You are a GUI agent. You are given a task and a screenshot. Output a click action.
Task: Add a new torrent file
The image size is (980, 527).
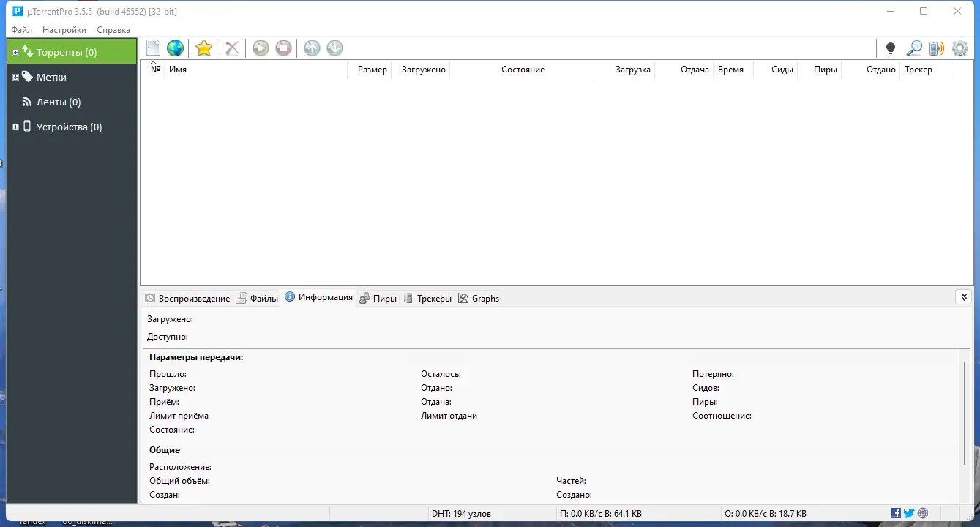[153, 48]
